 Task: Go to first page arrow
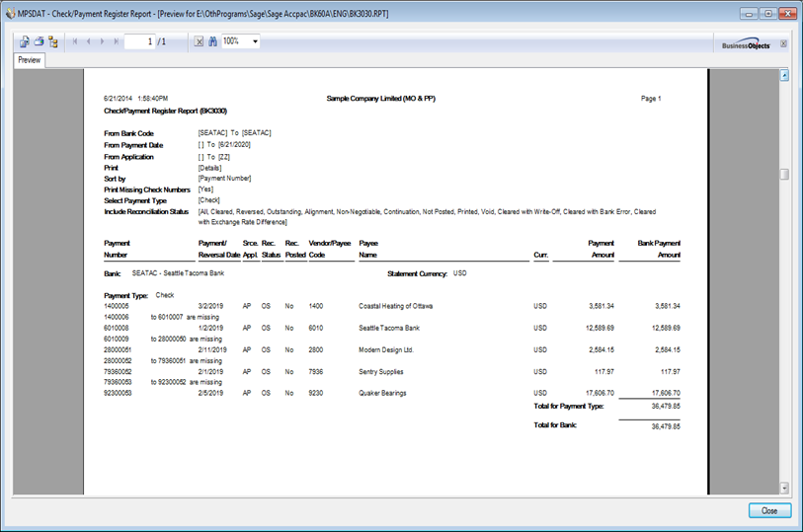[75, 41]
